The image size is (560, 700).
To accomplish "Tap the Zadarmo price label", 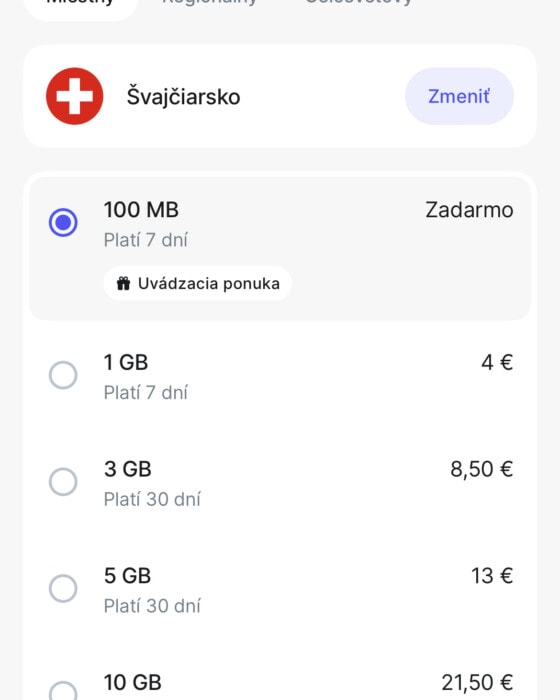I will pos(469,210).
